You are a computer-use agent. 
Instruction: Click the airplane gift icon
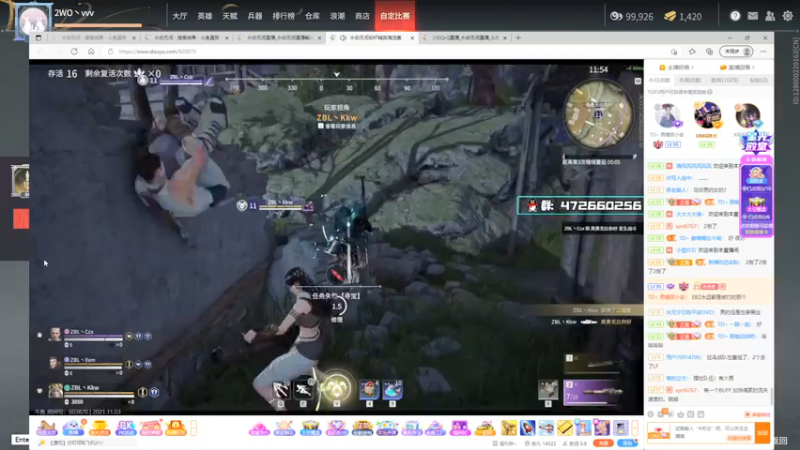tap(546, 428)
